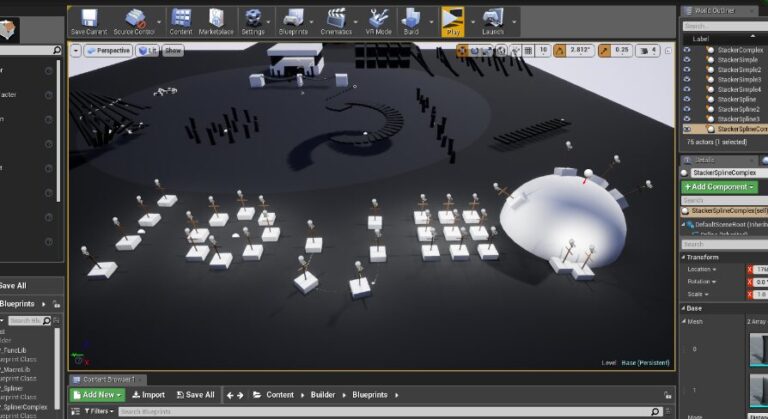Image resolution: width=768 pixels, height=419 pixels.
Task: Toggle visibility of StackerSpline actor
Action: (687, 99)
